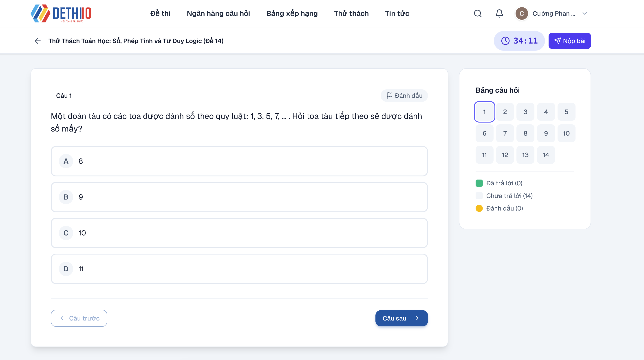Open Cường Phan account name

[x=554, y=13]
